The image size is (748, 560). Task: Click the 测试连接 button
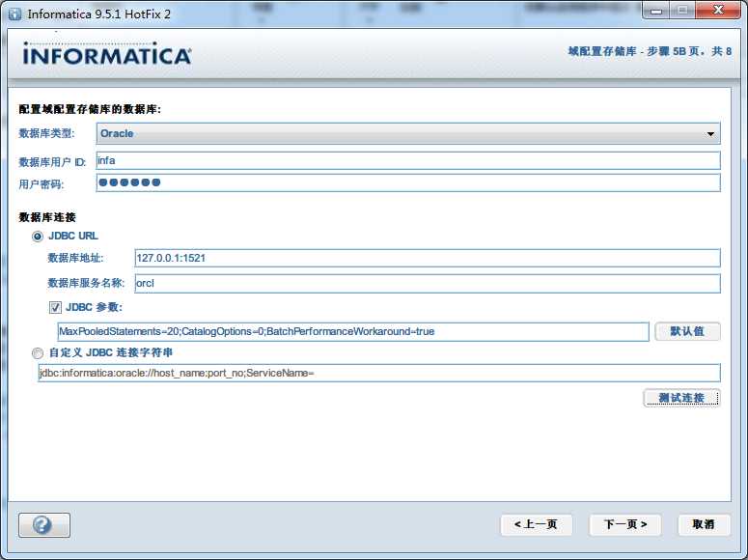[681, 398]
